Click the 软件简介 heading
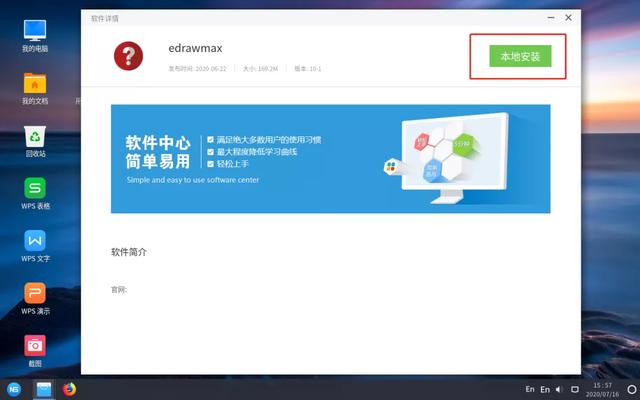 [x=129, y=252]
